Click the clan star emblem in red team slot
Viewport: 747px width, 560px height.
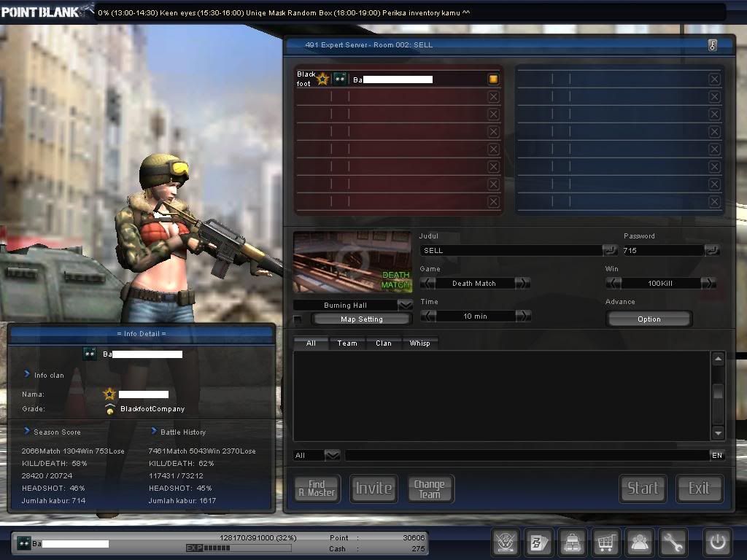coord(323,79)
